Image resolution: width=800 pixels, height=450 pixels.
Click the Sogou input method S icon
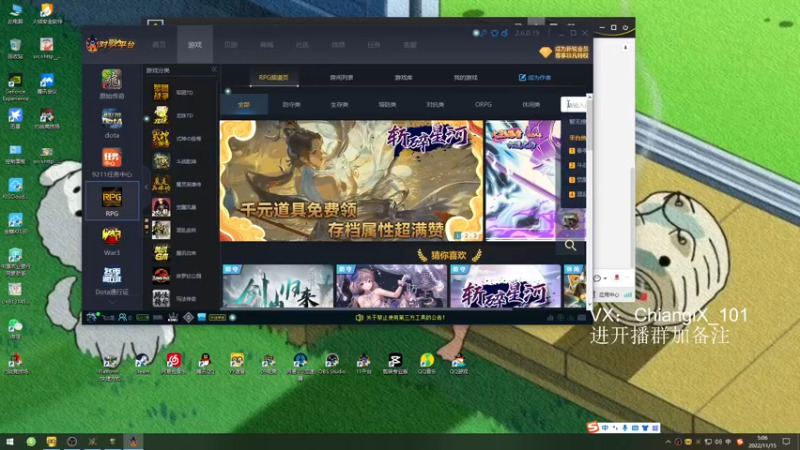(x=592, y=428)
